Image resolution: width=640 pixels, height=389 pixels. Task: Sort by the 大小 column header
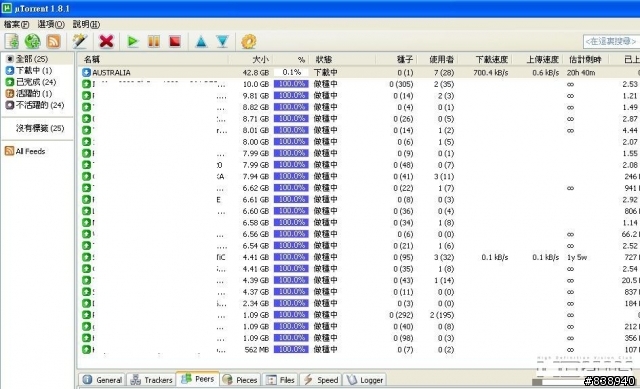251,60
